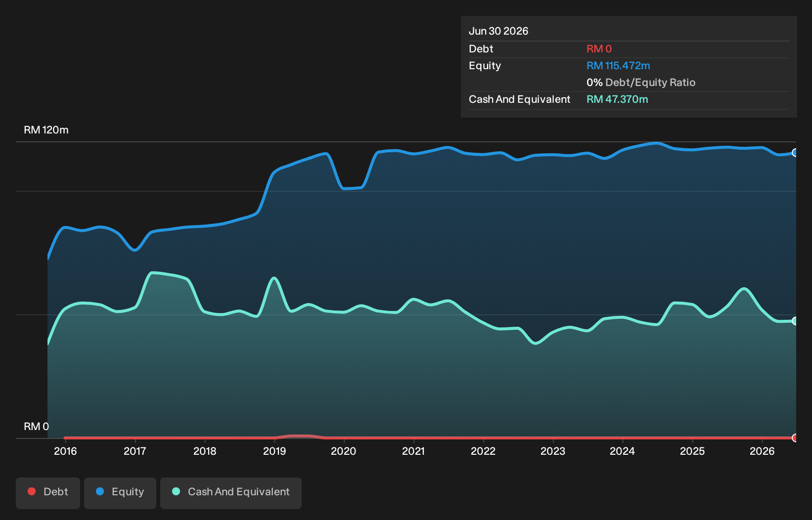Toggle the Cash And Equivalent legend button
The image size is (812, 520).
(231, 493)
